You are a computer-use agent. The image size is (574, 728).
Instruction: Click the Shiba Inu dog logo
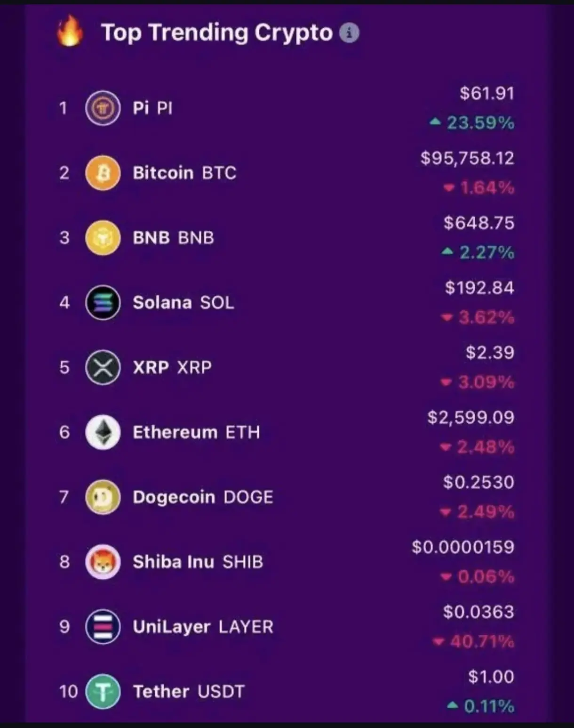pyautogui.click(x=103, y=562)
